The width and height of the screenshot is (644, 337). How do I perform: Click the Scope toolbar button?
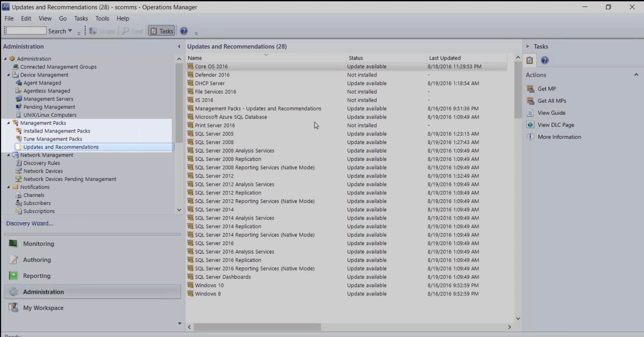[102, 31]
